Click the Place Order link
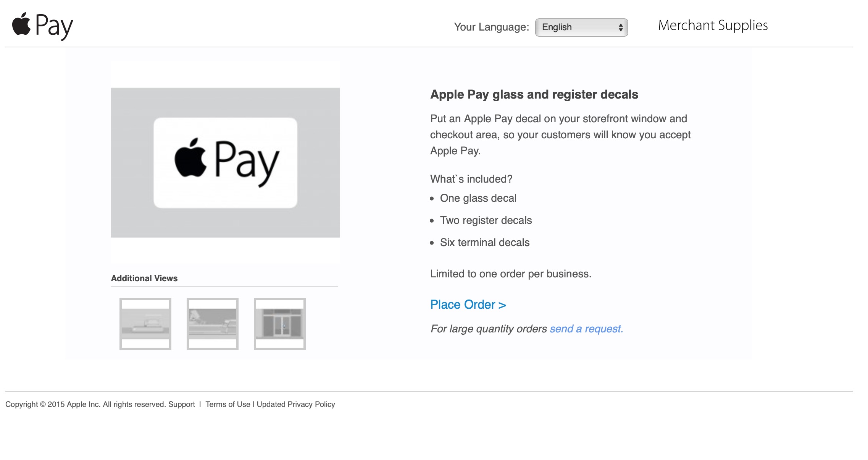Image resolution: width=868 pixels, height=460 pixels. pos(468,305)
